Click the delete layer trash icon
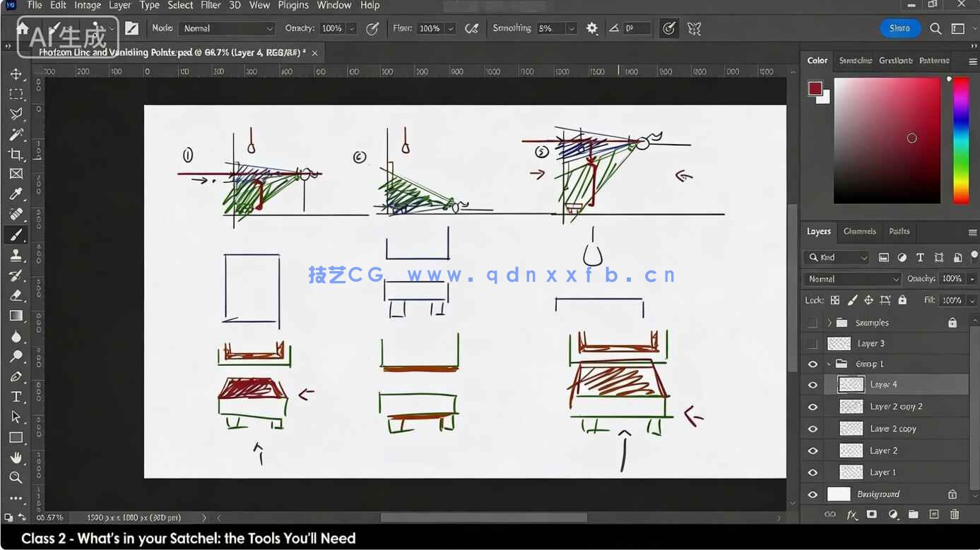 pos(955,515)
